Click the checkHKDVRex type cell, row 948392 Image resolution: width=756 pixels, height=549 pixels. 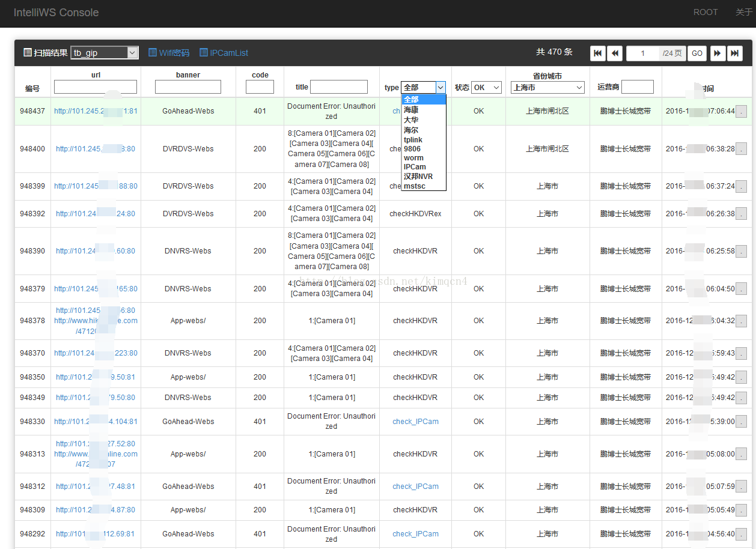click(x=415, y=214)
